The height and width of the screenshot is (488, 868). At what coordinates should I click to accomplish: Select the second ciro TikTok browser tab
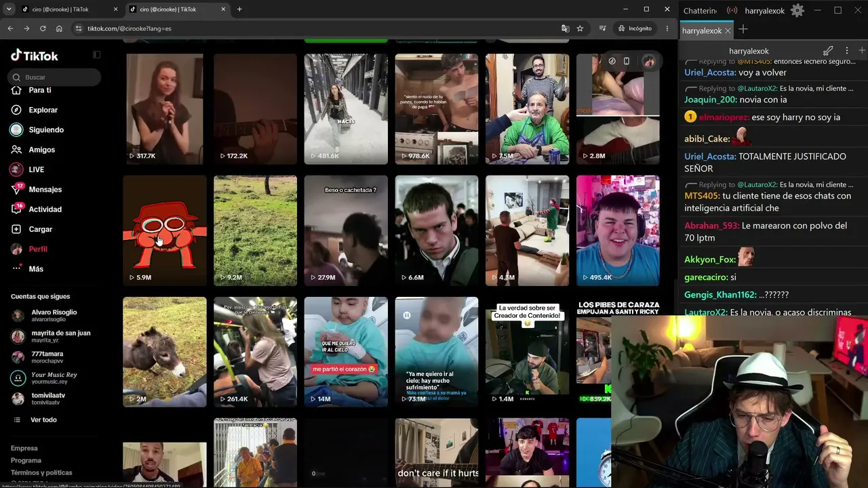click(177, 9)
